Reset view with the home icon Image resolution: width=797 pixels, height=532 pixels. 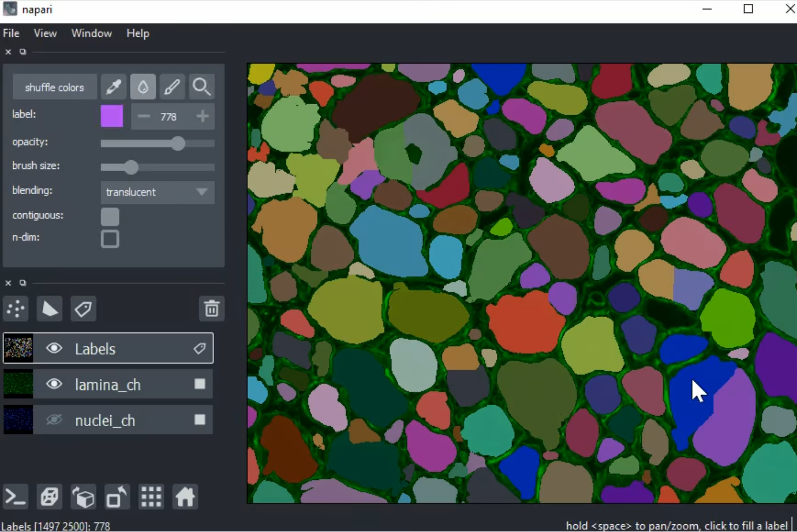click(x=185, y=497)
